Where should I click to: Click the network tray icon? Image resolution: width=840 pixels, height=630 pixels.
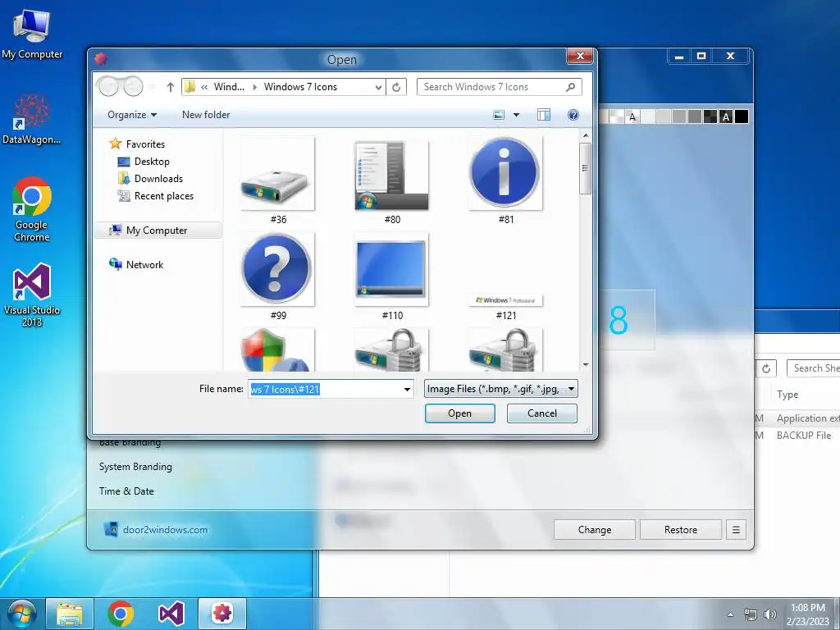(751, 614)
